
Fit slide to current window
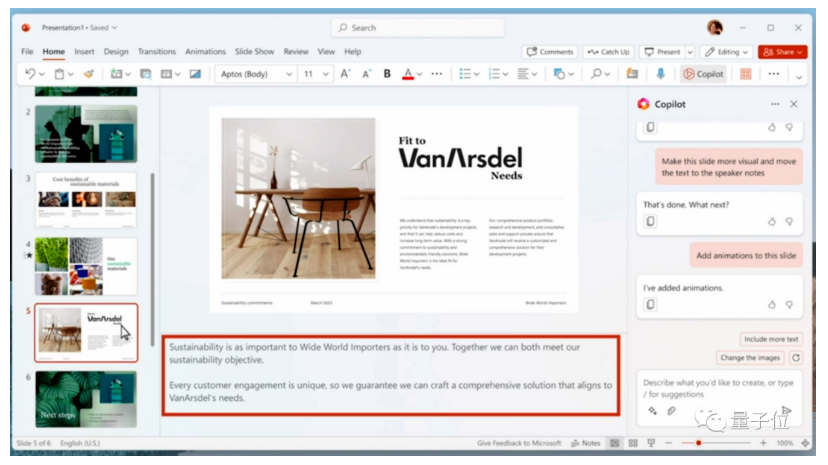tap(805, 443)
